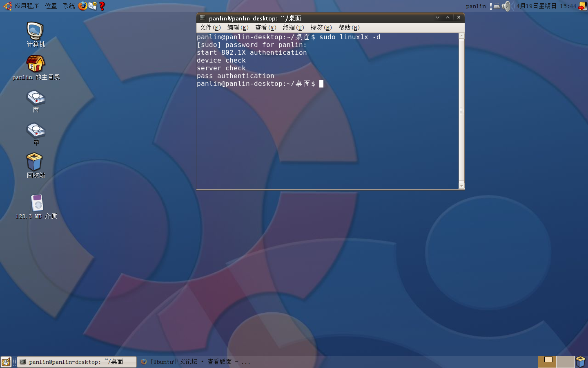Image resolution: width=588 pixels, height=368 pixels.
Task: Click the terminal title bar text
Action: (x=255, y=18)
